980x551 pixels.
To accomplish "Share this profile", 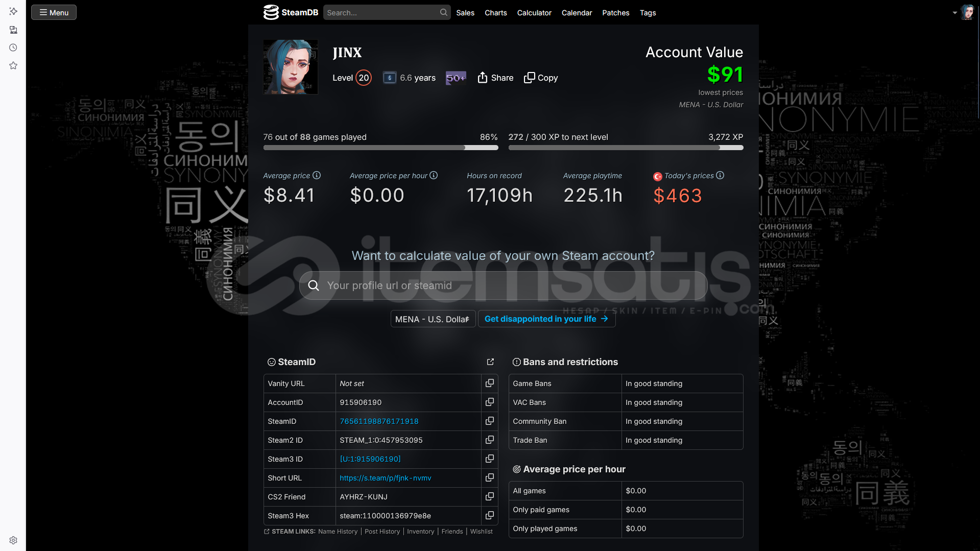I will tap(495, 78).
